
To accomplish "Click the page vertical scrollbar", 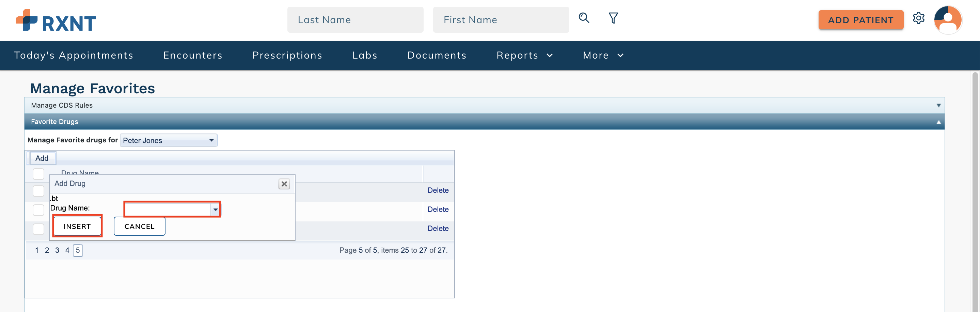I will coord(975,192).
